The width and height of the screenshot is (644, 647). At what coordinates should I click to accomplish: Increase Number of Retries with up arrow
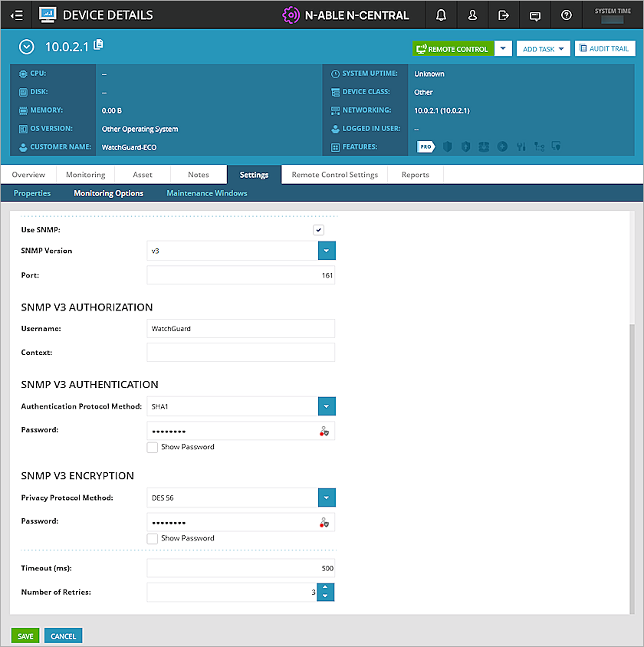coord(326,587)
